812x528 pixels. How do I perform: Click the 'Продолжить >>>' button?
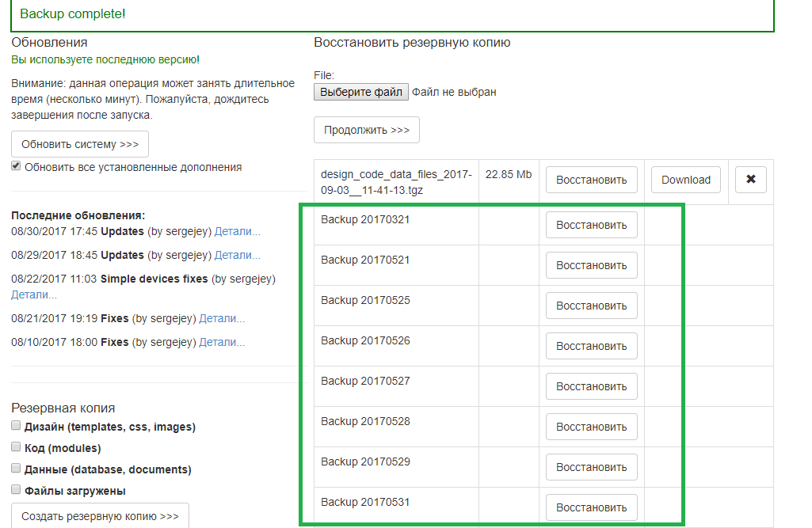point(366,130)
